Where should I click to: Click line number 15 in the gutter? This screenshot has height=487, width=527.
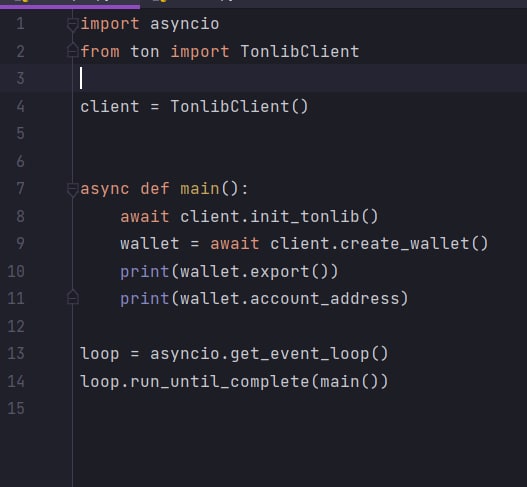tap(16, 408)
